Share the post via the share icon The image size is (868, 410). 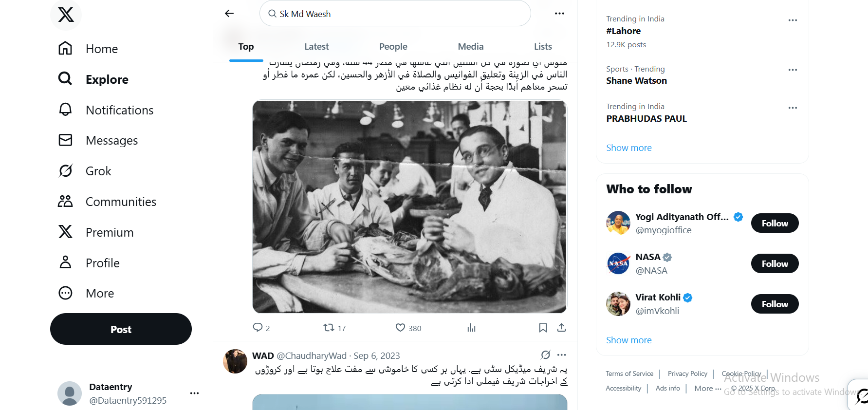[561, 328]
